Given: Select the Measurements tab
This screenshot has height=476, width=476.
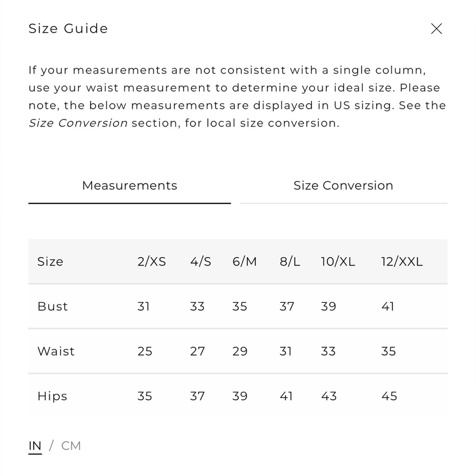Looking at the screenshot, I should click(x=129, y=186).
